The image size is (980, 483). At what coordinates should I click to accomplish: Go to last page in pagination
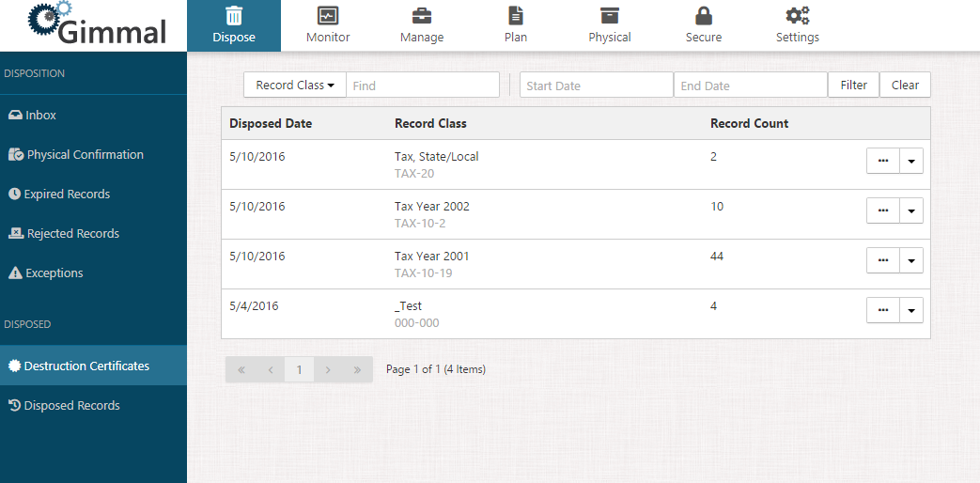(x=357, y=370)
